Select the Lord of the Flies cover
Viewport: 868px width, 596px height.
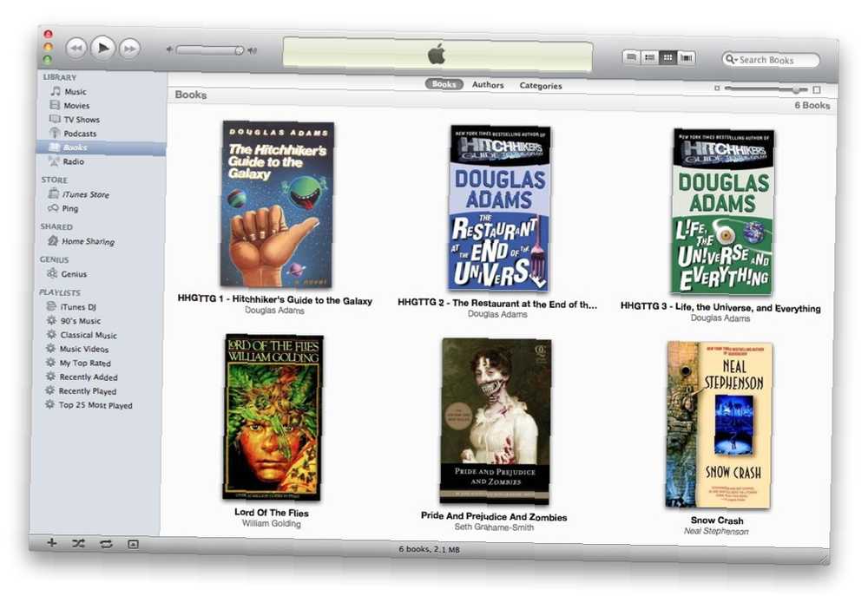[273, 417]
